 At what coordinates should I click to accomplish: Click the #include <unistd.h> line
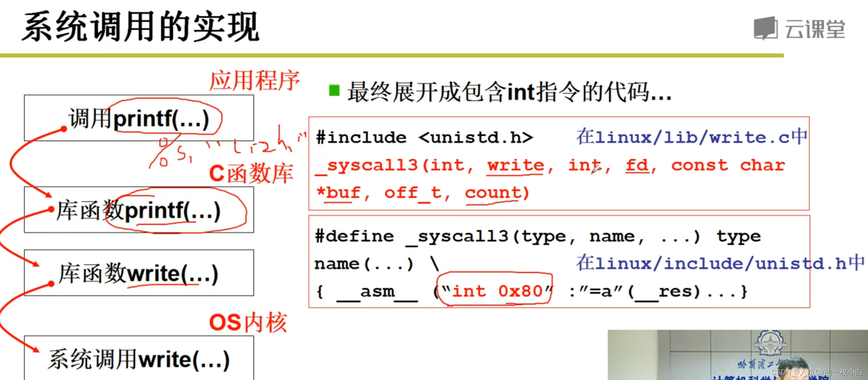click(424, 137)
